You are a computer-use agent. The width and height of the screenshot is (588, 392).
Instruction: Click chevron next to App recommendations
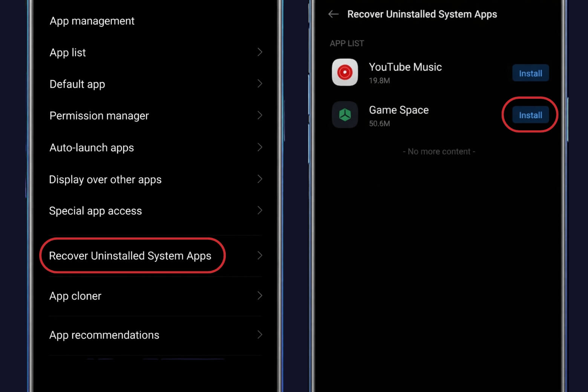[x=260, y=334]
